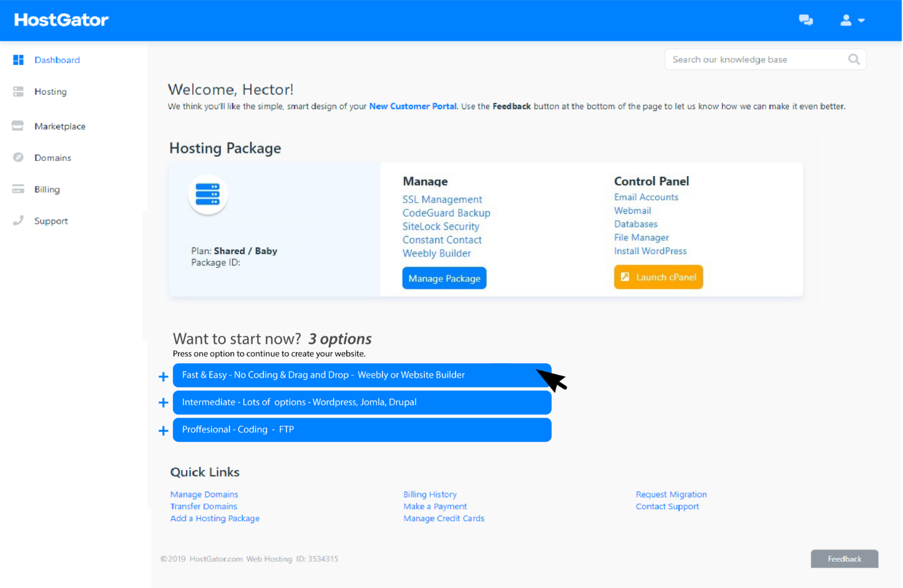This screenshot has height=588, width=903.
Task: Click the Domains compass icon
Action: click(x=18, y=157)
